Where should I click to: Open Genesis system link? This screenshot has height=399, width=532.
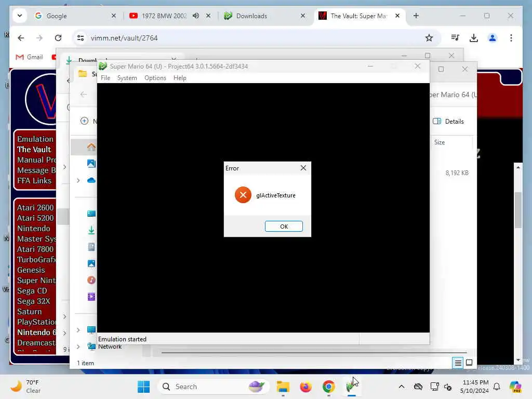31,270
